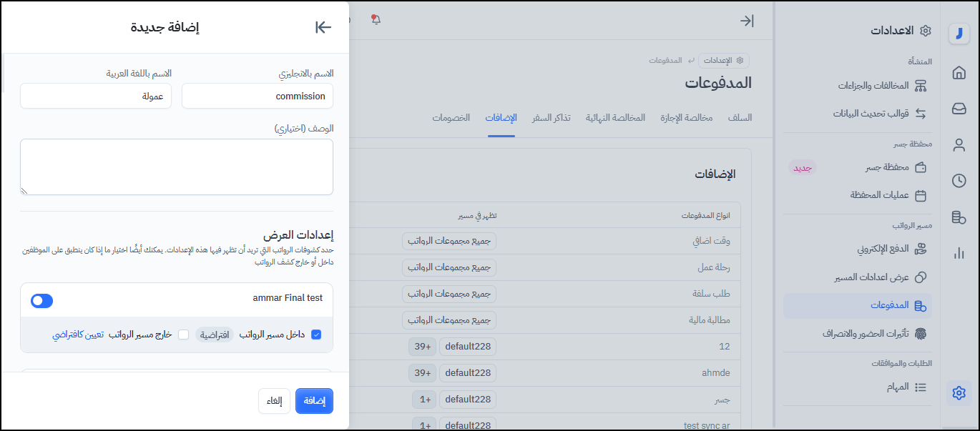Image resolution: width=980 pixels, height=431 pixels.
Task: Click the تعيين كافتراضي link
Action: (x=78, y=335)
